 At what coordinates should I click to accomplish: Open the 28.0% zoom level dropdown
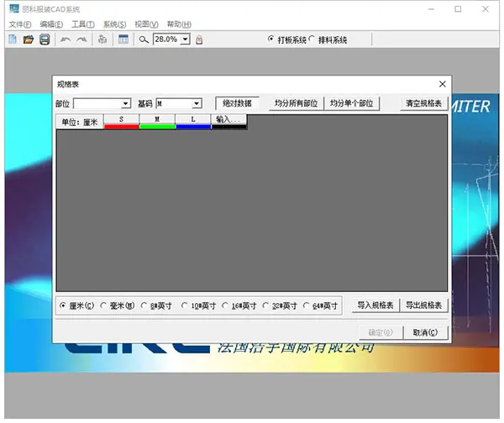(x=183, y=39)
